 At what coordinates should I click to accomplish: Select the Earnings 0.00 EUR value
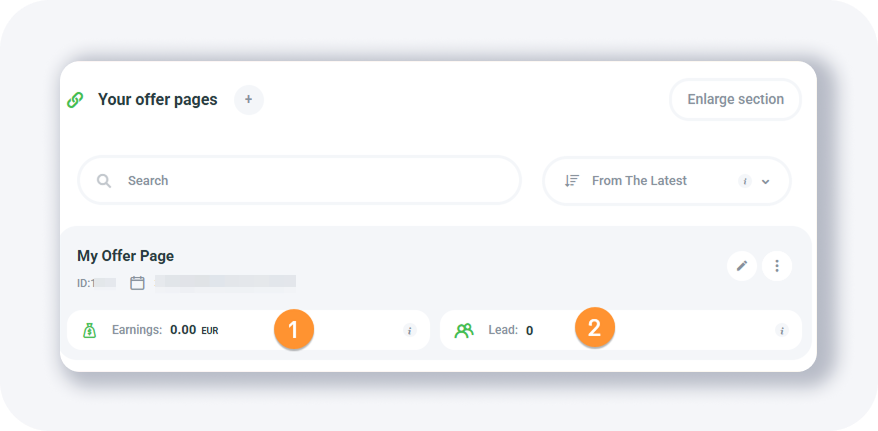click(194, 330)
